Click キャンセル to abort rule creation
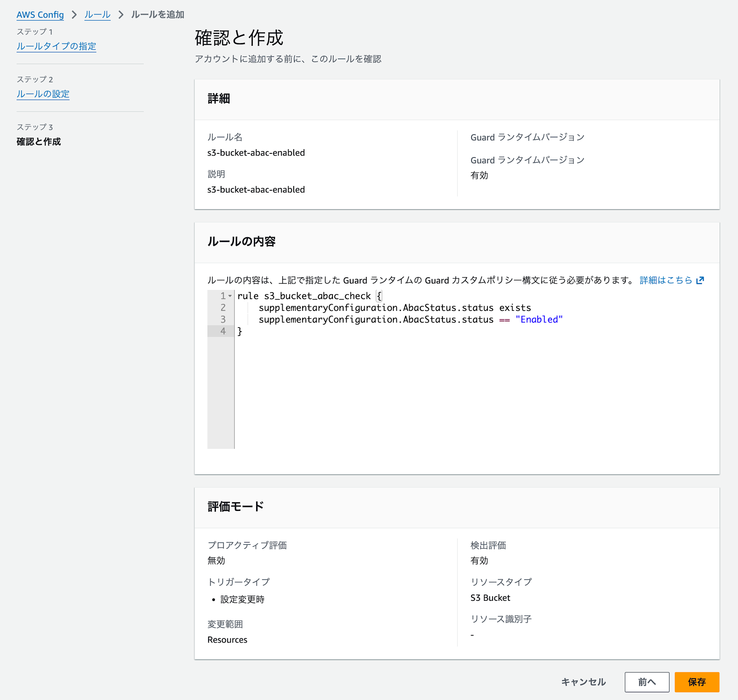Image resolution: width=738 pixels, height=700 pixels. 583,682
